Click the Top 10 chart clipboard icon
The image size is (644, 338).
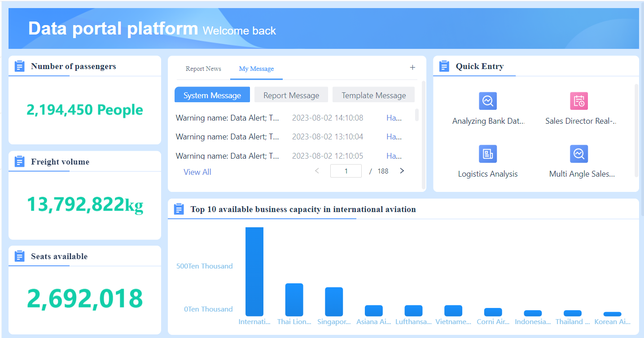(179, 209)
